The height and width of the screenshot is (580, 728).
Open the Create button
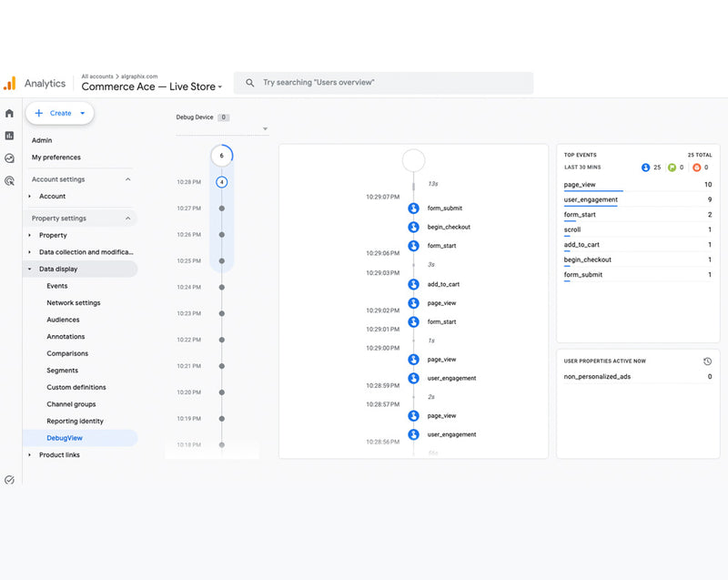coord(59,113)
